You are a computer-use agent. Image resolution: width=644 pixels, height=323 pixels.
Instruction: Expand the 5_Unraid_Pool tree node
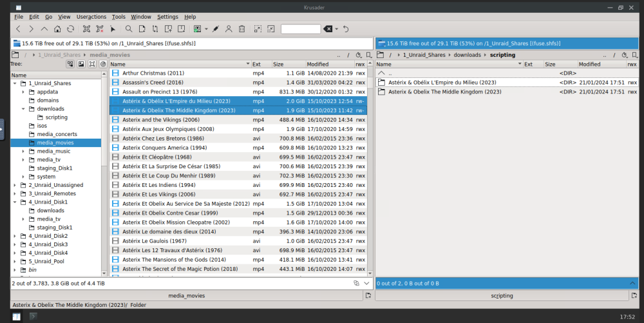point(15,261)
